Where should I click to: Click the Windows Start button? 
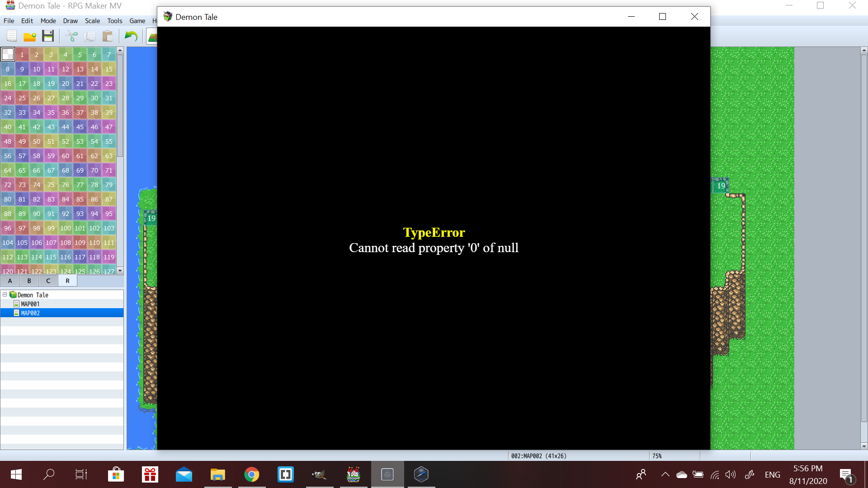point(16,474)
